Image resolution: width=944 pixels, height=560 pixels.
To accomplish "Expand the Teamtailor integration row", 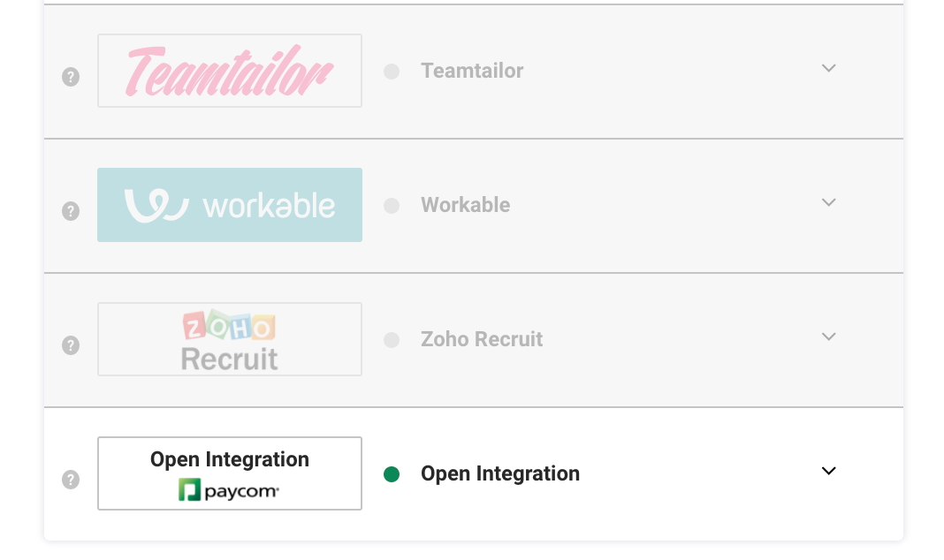I will coord(828,68).
